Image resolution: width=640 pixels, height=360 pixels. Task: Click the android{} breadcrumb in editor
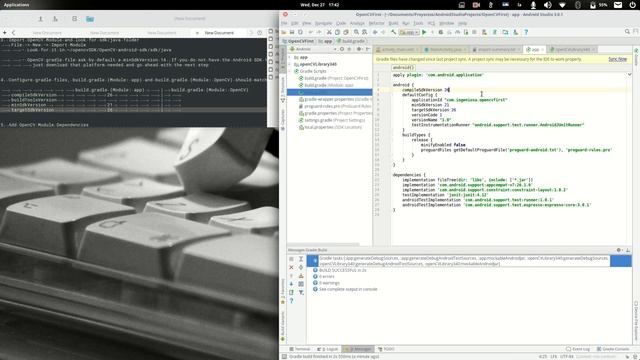pos(403,68)
